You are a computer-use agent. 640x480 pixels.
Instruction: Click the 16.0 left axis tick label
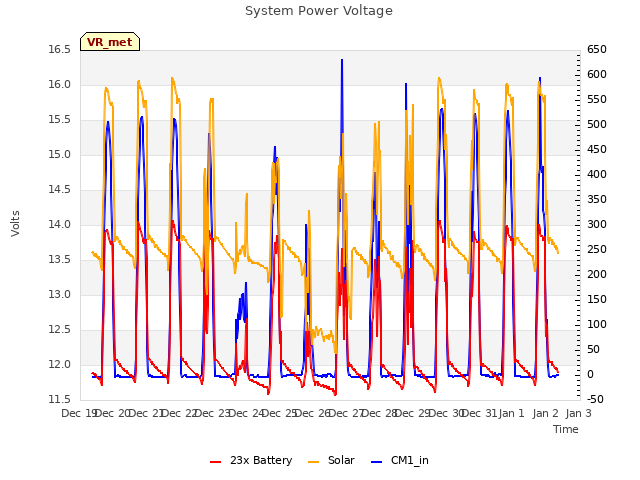(60, 84)
